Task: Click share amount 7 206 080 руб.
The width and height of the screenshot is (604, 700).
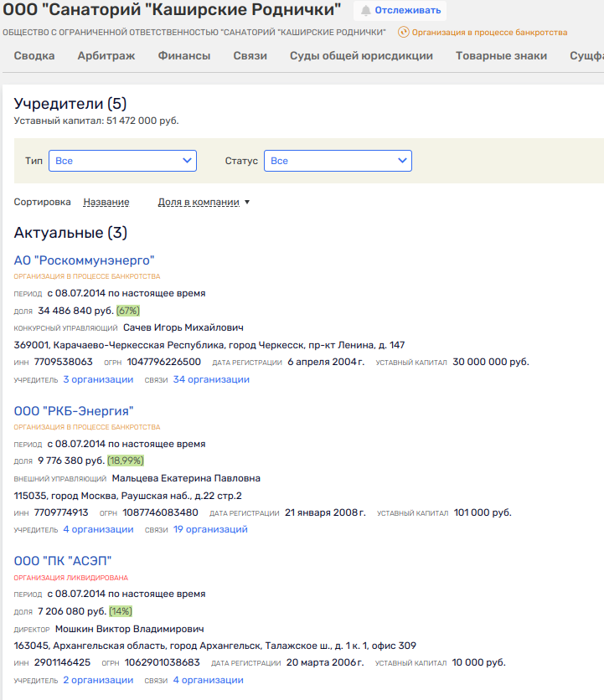Action: (72, 611)
